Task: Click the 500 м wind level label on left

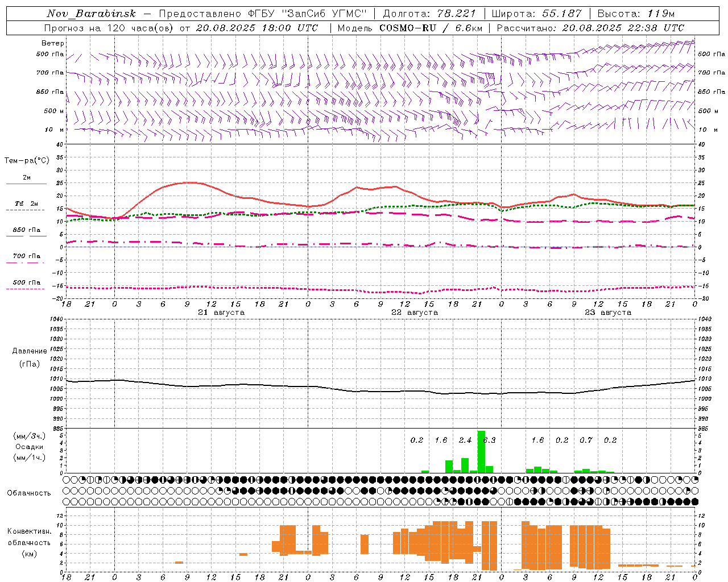Action: 55,111
